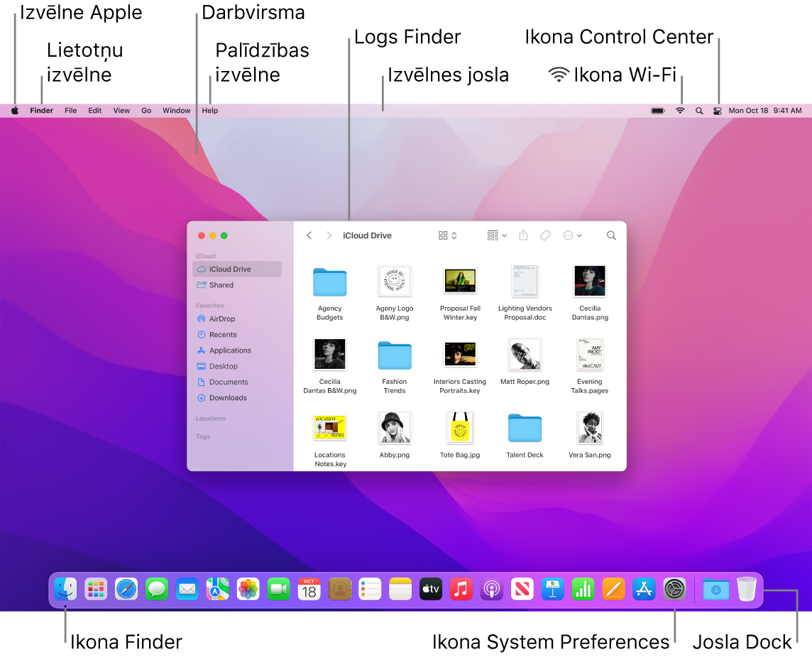
Task: Select iCloud Drive in sidebar
Action: [x=236, y=269]
